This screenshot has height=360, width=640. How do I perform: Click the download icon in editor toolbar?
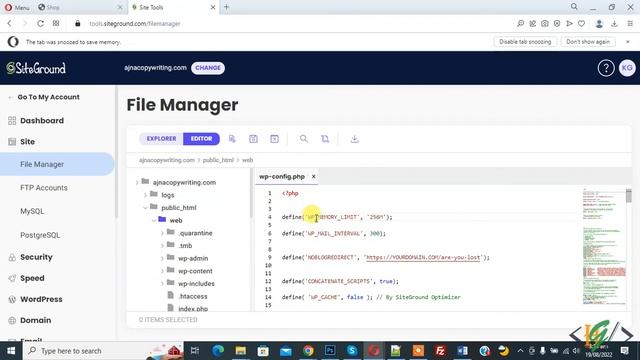coord(355,139)
